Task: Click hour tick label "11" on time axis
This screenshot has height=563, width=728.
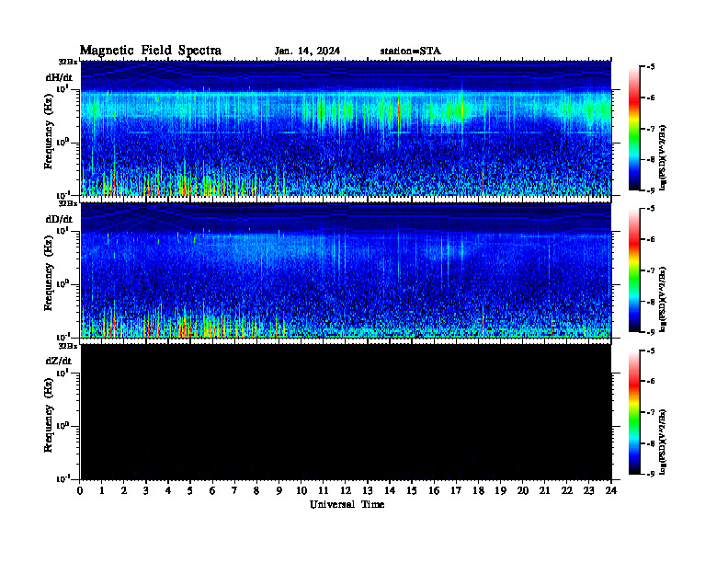Action: point(324,491)
